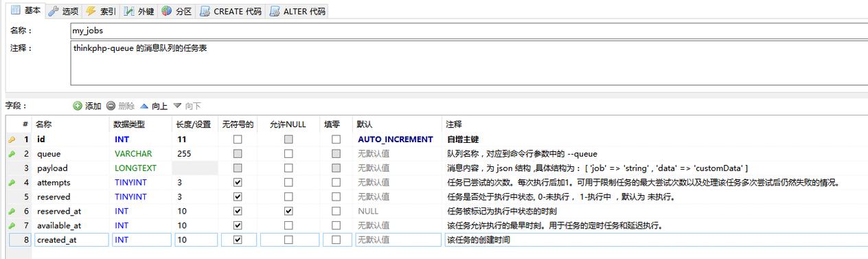
Task: Select the queue column name cell
Action: click(x=72, y=154)
